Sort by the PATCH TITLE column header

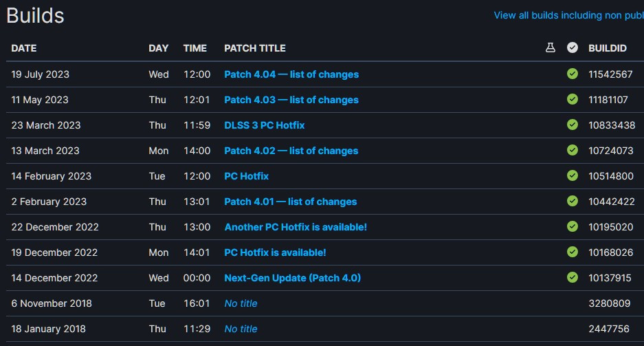(x=254, y=48)
